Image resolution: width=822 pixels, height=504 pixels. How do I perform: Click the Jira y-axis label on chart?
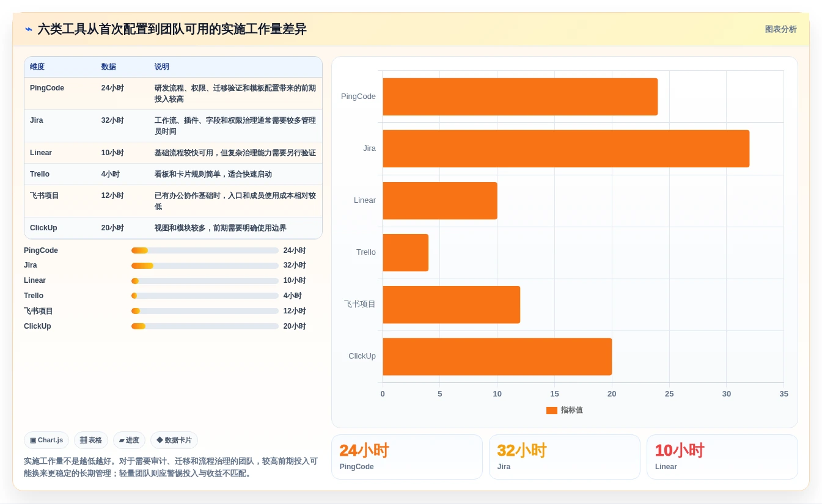[369, 148]
